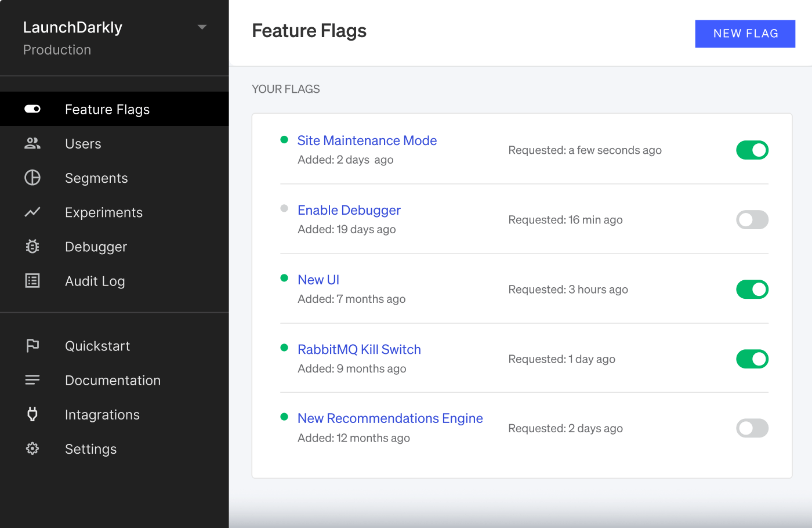Click the green status dot for New UI

[284, 278]
